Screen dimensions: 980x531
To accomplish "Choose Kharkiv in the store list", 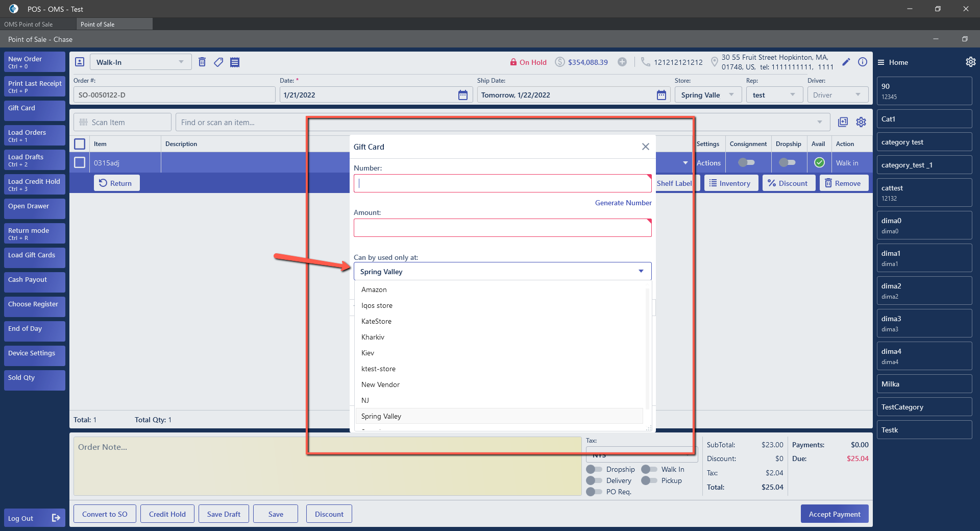I will [x=499, y=337].
